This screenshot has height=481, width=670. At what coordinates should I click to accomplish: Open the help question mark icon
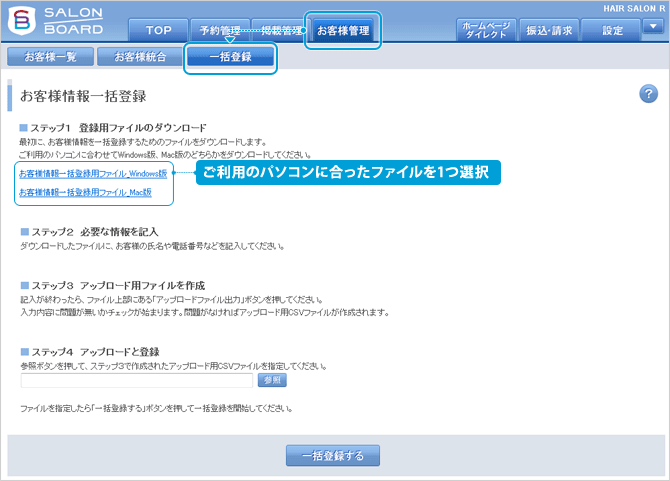[647, 94]
